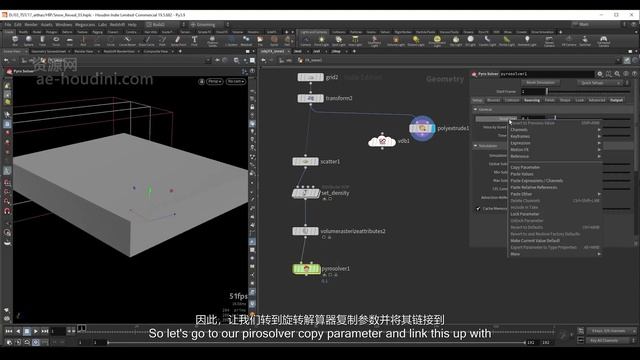Choose Make Current Value Default
Viewport: 640px width, 360px height.
pyautogui.click(x=555, y=241)
